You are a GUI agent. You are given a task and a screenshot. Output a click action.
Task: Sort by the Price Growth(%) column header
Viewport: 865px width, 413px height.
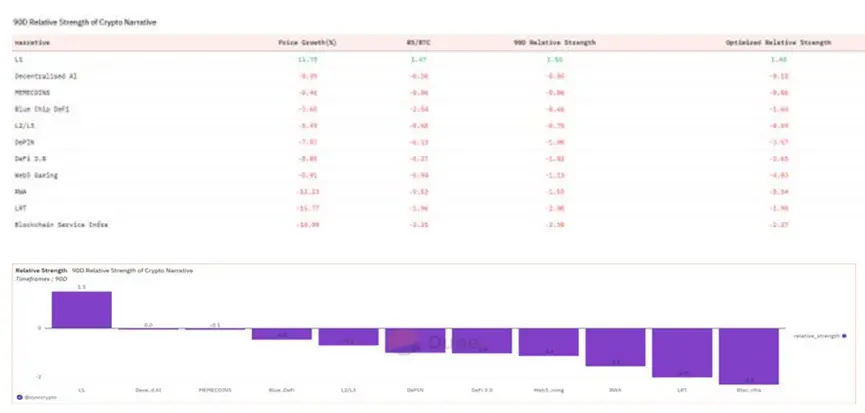(305, 44)
